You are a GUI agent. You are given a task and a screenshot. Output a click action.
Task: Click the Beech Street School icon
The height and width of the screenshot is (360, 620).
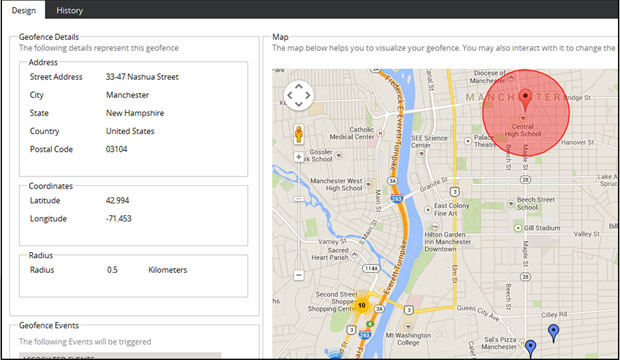click(x=511, y=204)
